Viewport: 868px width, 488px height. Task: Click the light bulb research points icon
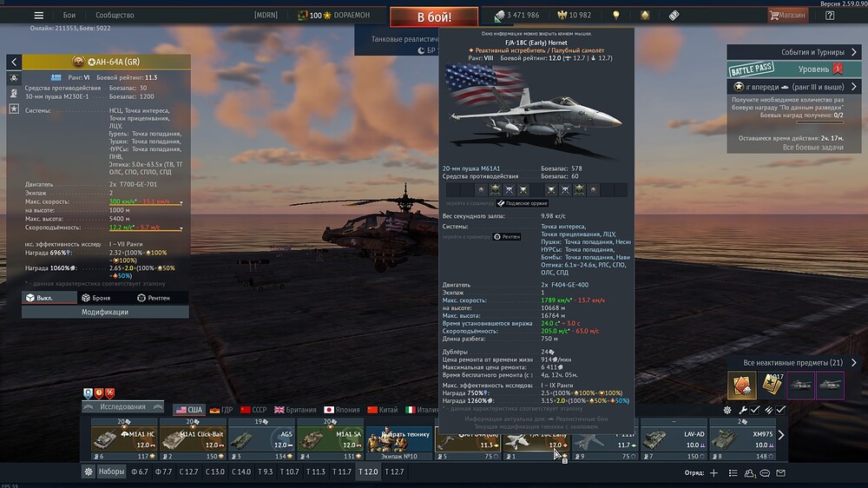pyautogui.click(x=616, y=16)
